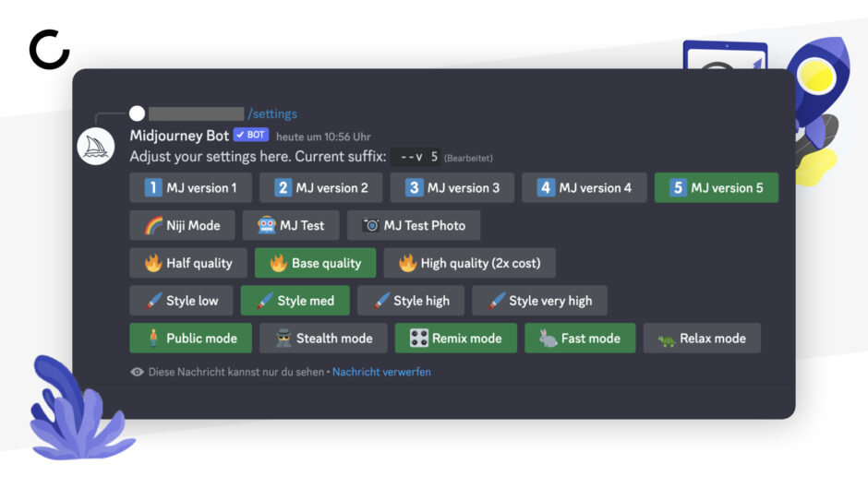Click the Nachricht verwerfen link
The width and height of the screenshot is (868, 488).
pyautogui.click(x=381, y=372)
